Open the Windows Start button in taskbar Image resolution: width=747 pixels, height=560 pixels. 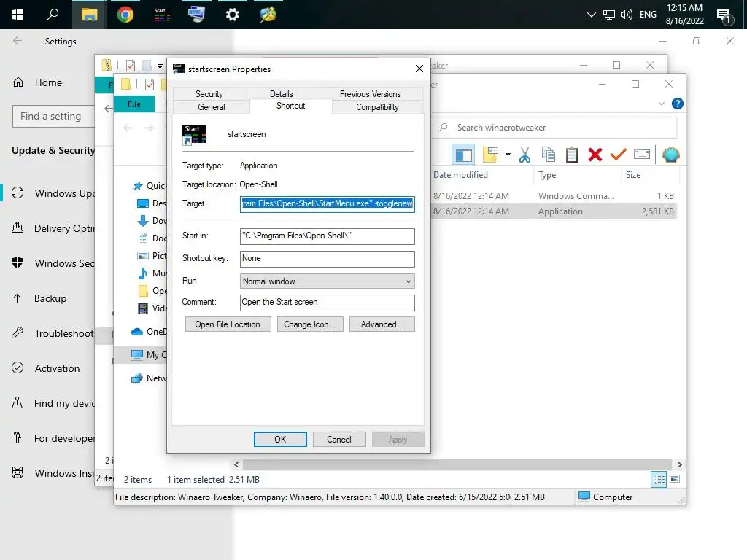pos(18,15)
